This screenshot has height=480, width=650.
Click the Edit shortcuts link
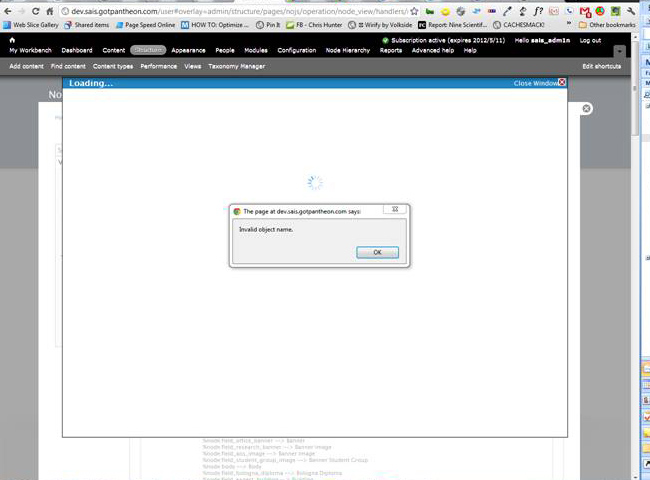[x=601, y=66]
